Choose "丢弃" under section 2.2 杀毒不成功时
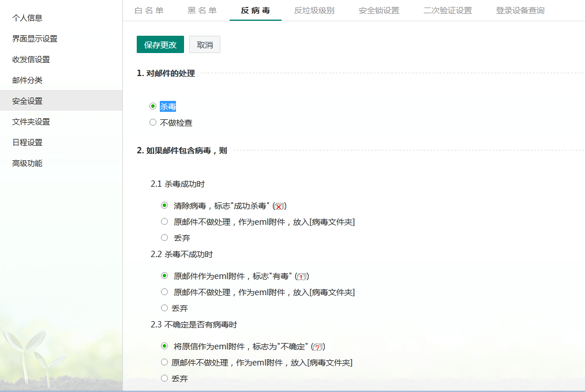 [x=164, y=308]
